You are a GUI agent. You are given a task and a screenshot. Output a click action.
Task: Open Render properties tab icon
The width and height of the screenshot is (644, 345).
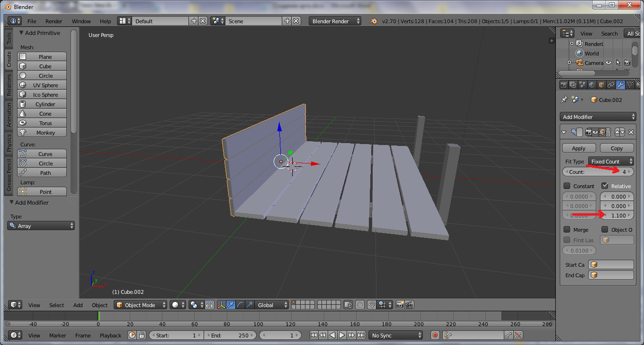(x=564, y=85)
